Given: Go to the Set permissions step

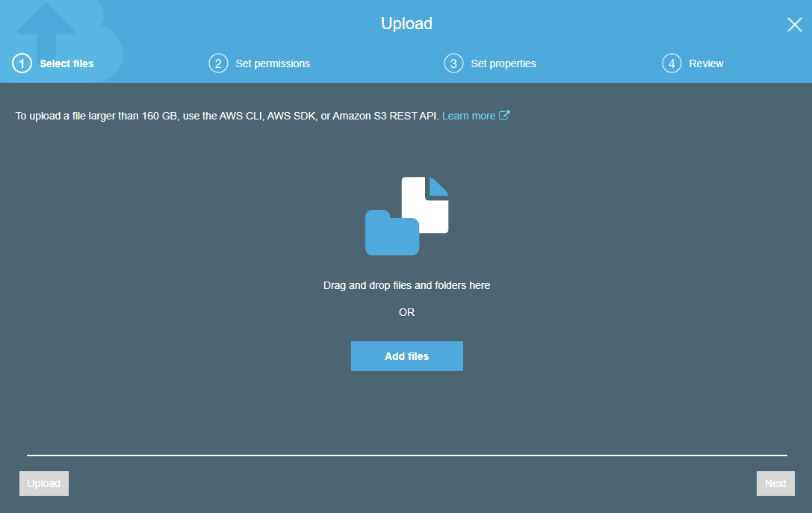Looking at the screenshot, I should [273, 63].
